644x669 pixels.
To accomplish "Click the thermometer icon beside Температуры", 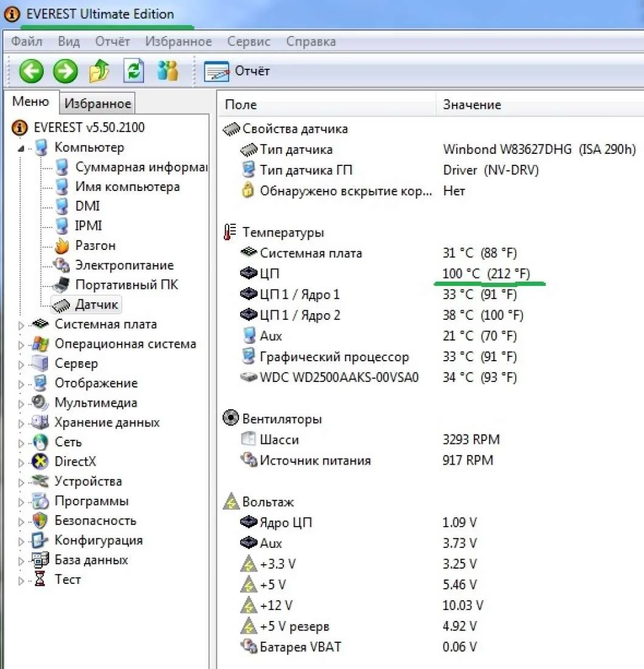I will 230,232.
